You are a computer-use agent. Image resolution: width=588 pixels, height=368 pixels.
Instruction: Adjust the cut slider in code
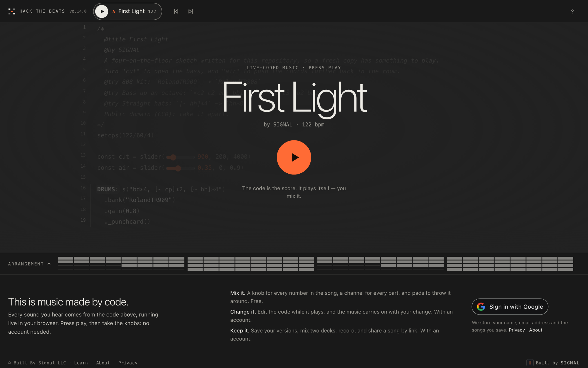coord(180,157)
